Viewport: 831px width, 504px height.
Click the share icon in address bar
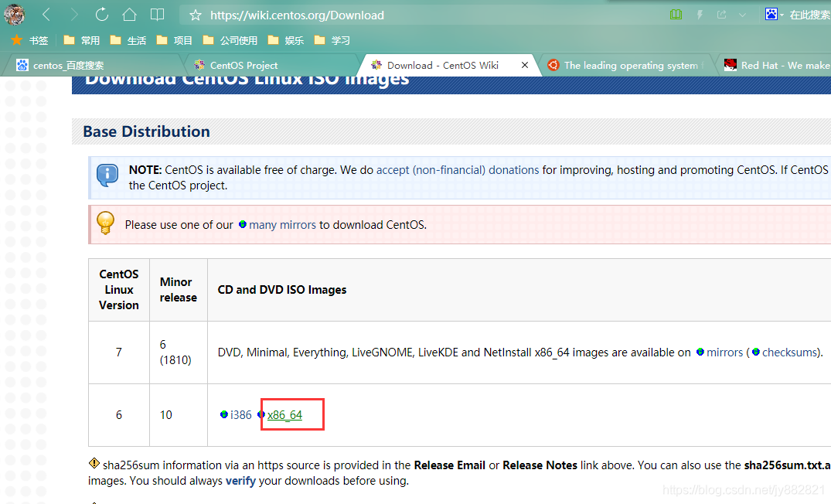click(722, 15)
